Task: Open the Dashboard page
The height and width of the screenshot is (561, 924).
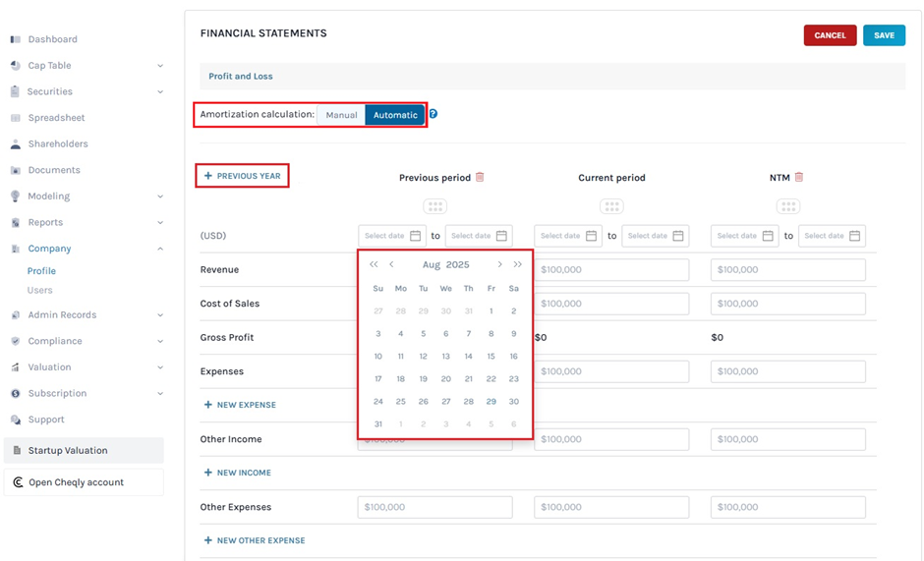Action: click(52, 39)
